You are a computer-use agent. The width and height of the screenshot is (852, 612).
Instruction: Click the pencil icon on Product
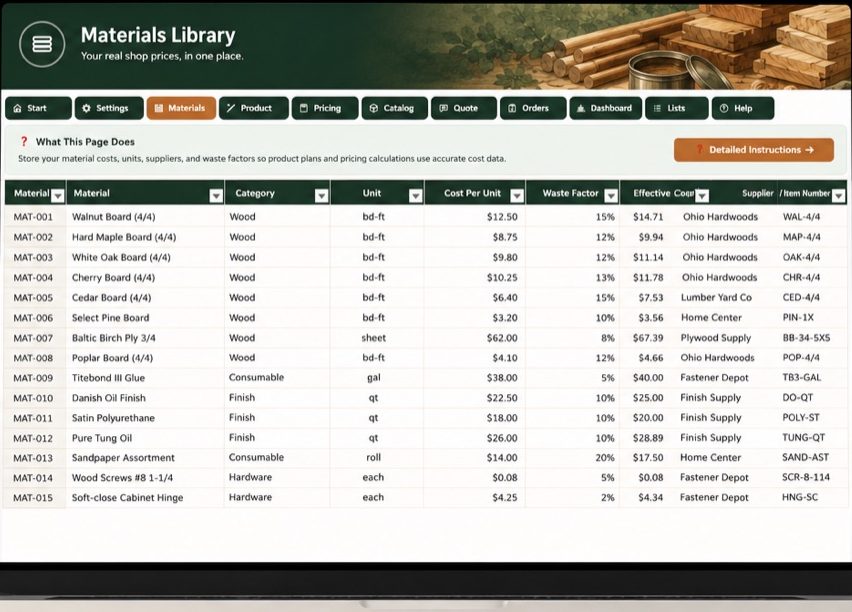231,108
